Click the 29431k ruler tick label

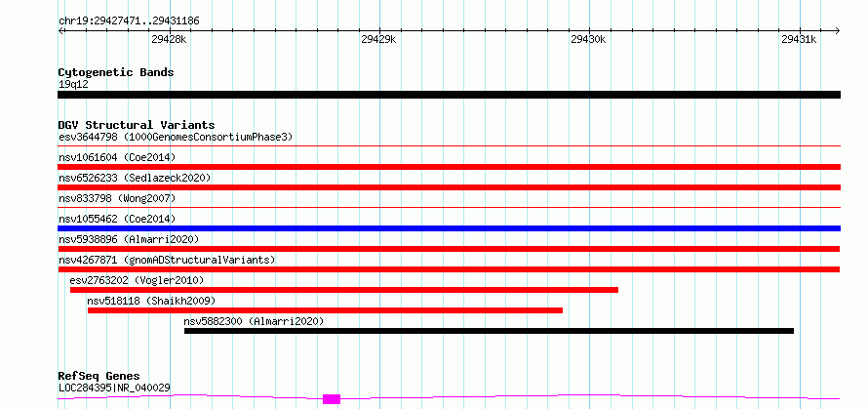point(799,39)
